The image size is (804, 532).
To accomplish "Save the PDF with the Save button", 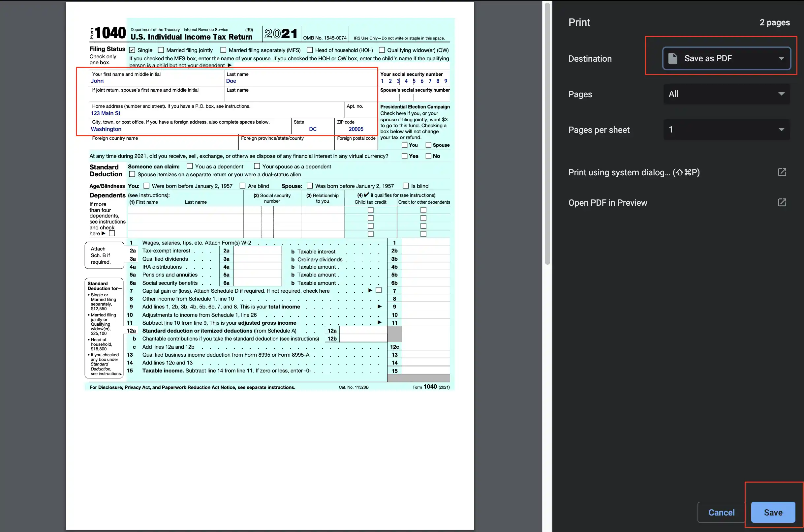I will (773, 512).
